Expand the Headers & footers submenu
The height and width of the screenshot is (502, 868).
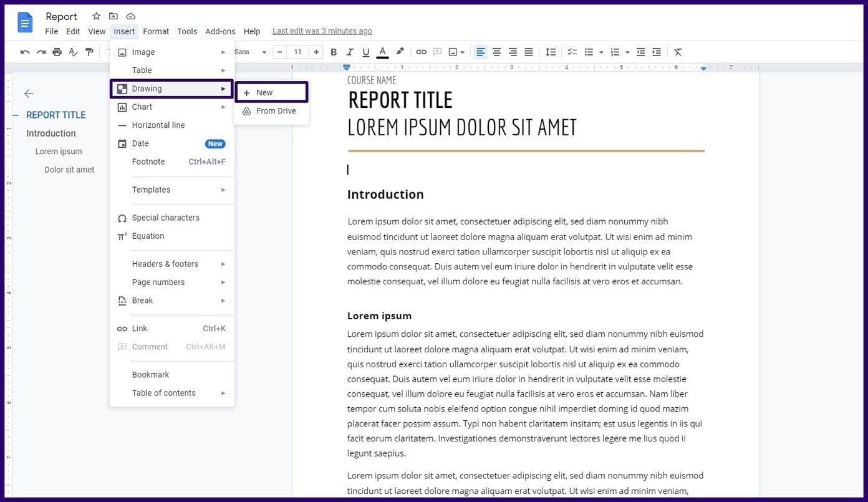tap(171, 264)
